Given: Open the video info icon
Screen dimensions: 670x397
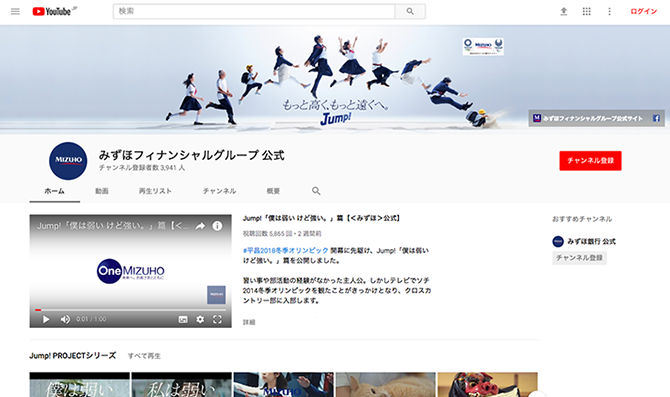Looking at the screenshot, I should (217, 226).
